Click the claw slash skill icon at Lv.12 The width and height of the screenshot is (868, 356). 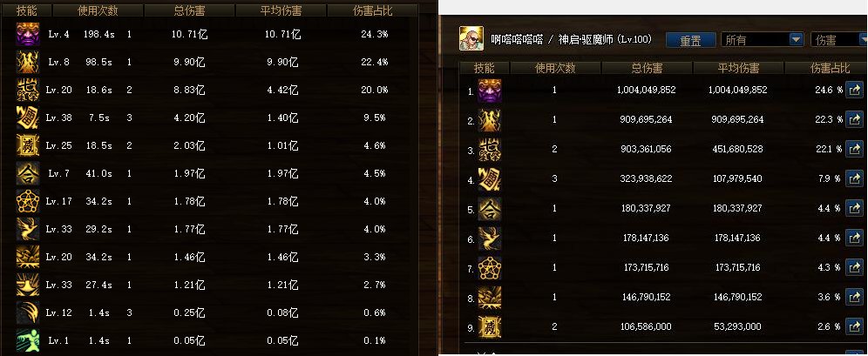tap(28, 312)
